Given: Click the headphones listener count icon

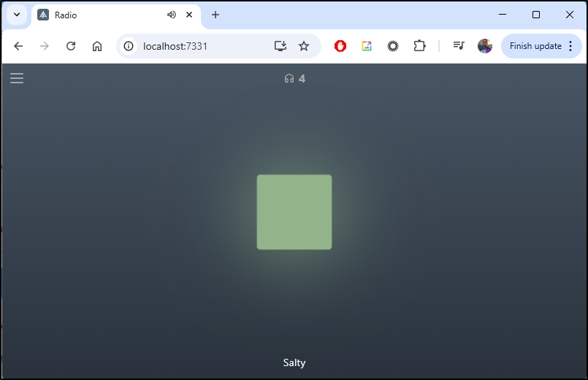Looking at the screenshot, I should [x=289, y=79].
